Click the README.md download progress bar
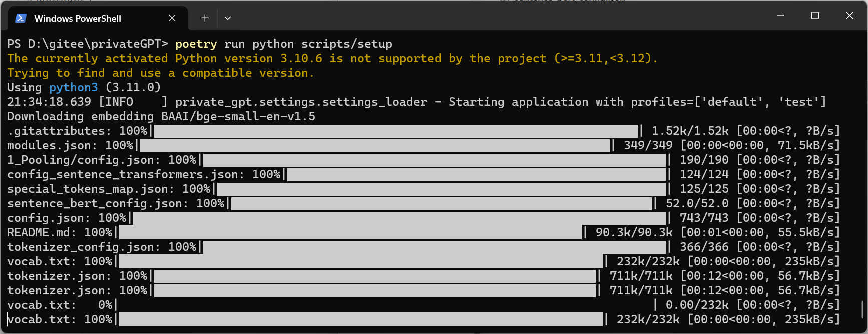Image resolution: width=868 pixels, height=334 pixels. point(350,232)
